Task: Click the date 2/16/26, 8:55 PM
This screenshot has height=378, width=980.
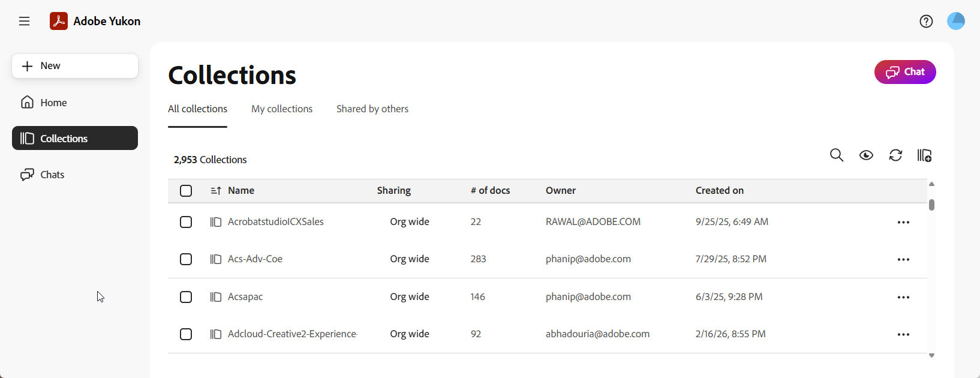Action: click(x=731, y=334)
